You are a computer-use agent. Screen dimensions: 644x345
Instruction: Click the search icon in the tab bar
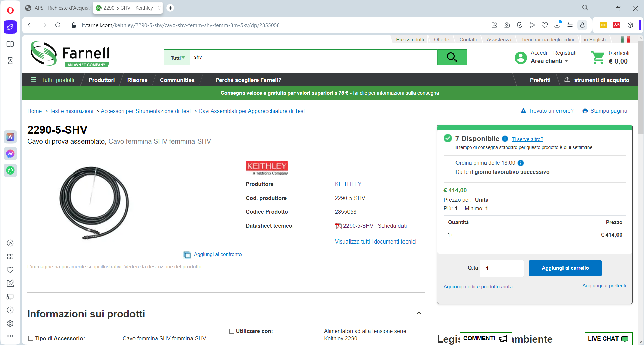click(x=585, y=8)
